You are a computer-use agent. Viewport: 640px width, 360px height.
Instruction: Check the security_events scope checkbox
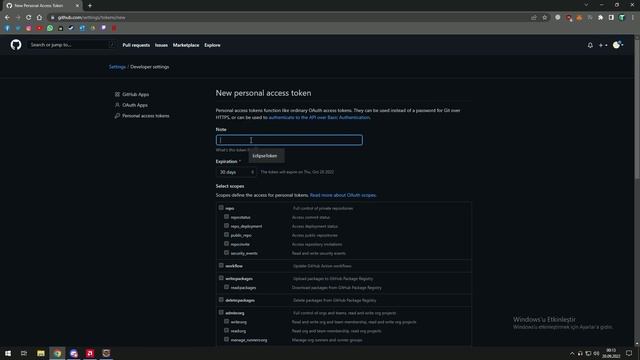coord(227,253)
